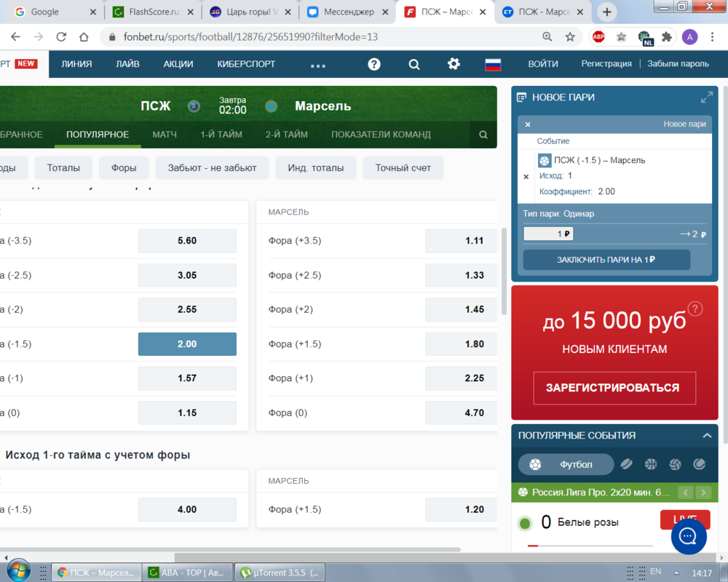This screenshot has width=728, height=582.
Task: Expand the Новое пари betslip panel
Action: tap(707, 97)
